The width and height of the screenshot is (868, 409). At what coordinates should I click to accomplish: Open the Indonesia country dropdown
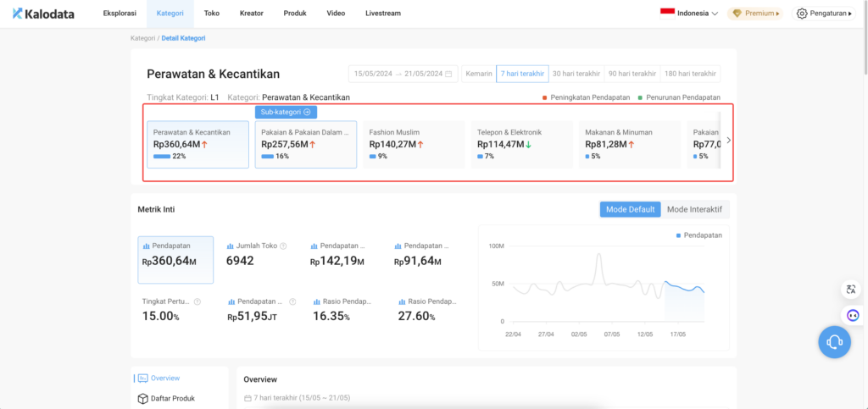coord(689,14)
